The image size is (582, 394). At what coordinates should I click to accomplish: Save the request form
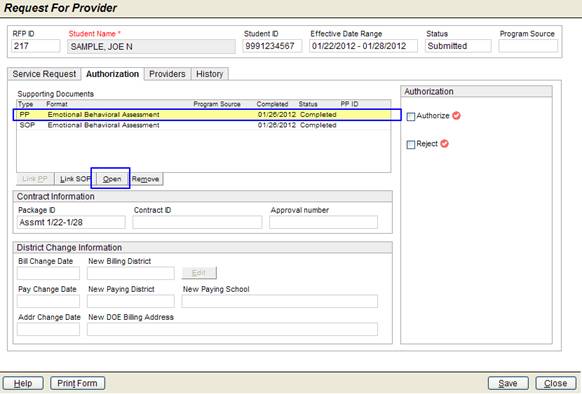(x=508, y=383)
